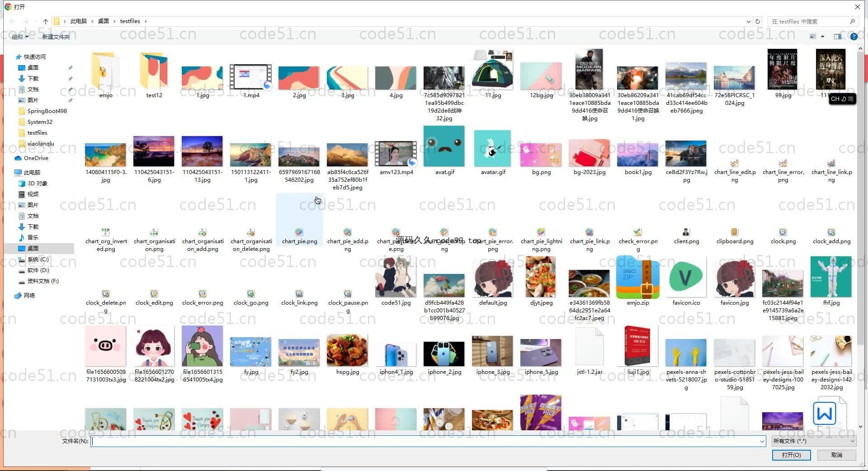Screen dimensions: 868x471
Task: Select the hspg.jpg food image
Action: (347, 350)
